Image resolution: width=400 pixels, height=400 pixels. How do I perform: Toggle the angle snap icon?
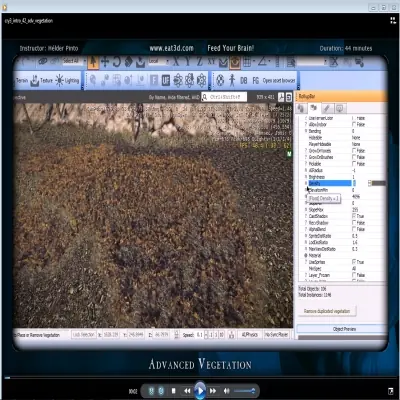pyautogui.click(x=263, y=62)
